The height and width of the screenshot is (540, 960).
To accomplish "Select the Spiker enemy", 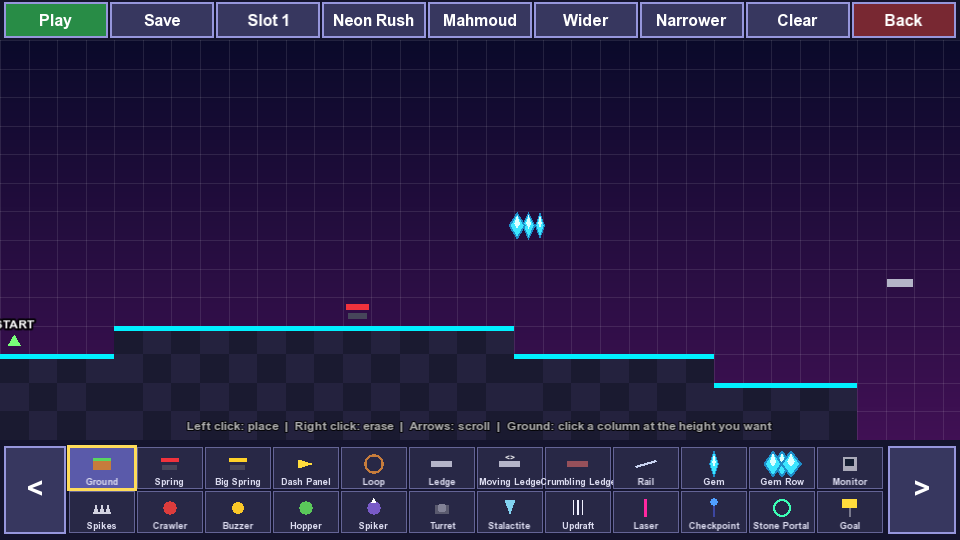I will [x=373, y=512].
